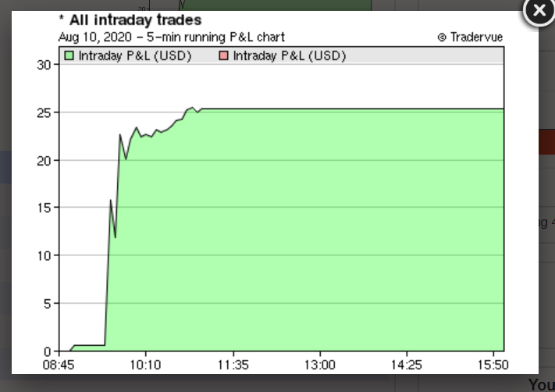Select the 15 value on the y-axis
Viewport: 555px width, 392px height.
pos(44,208)
